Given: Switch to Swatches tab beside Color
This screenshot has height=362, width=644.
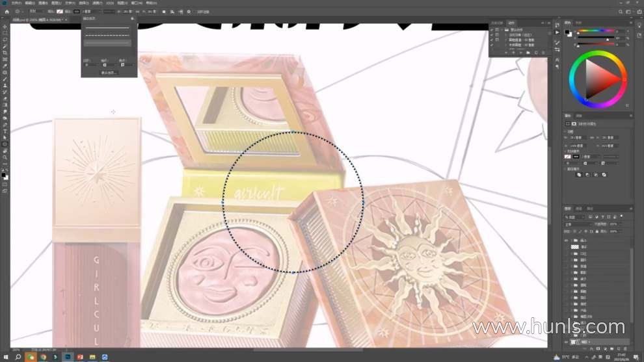Looking at the screenshot, I should 578,23.
